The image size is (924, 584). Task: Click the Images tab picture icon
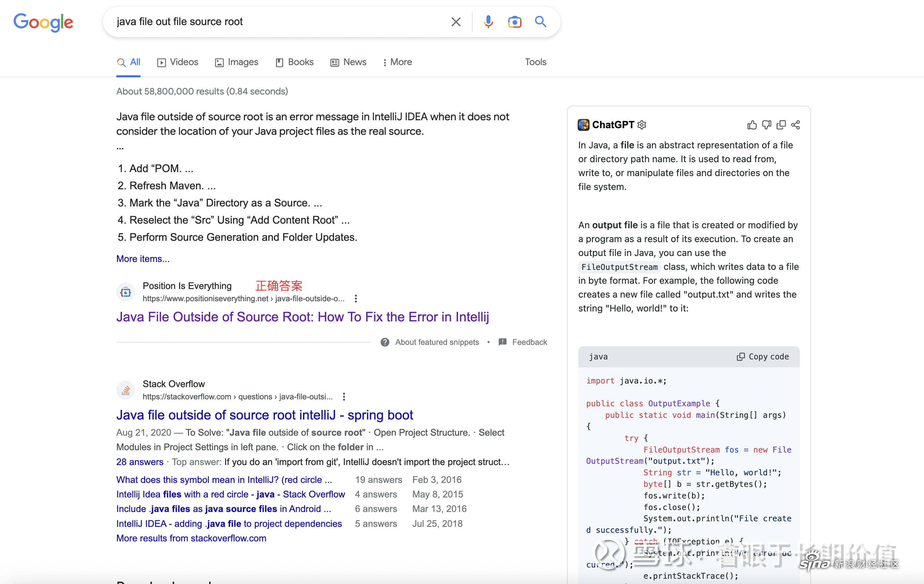point(219,62)
